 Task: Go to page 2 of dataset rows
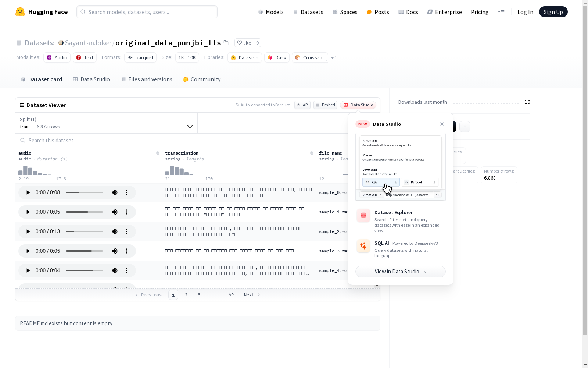[186, 295]
